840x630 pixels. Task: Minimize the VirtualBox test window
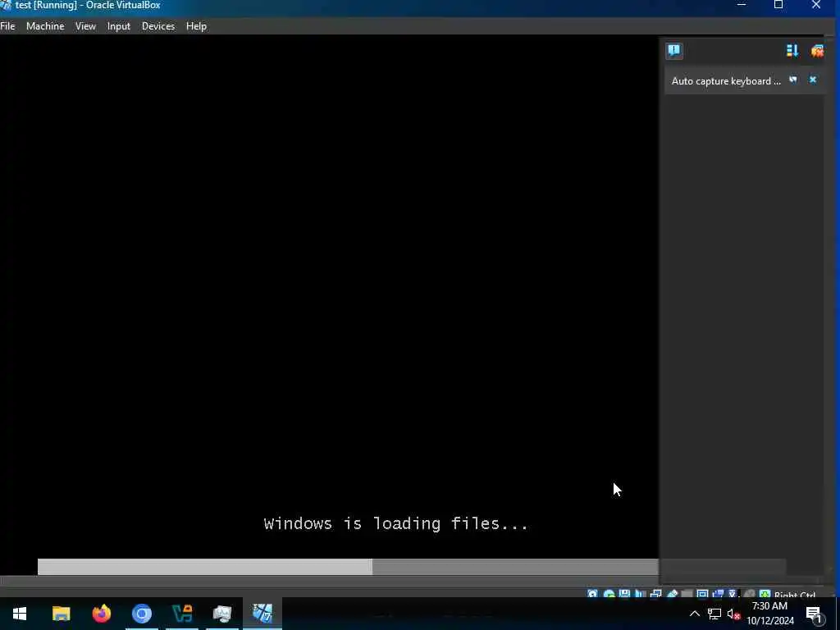[742, 6]
